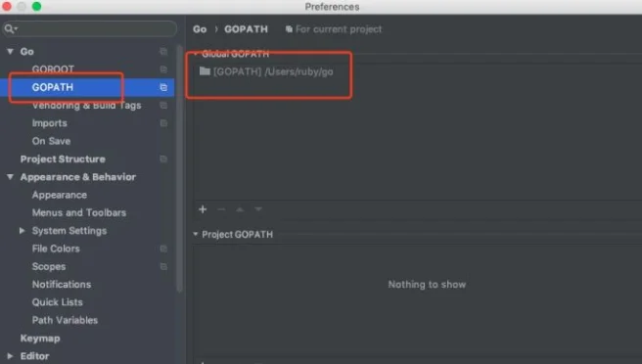Zoom the Preferences window with green button
Screen dimensions: 642x364
tap(37, 6)
